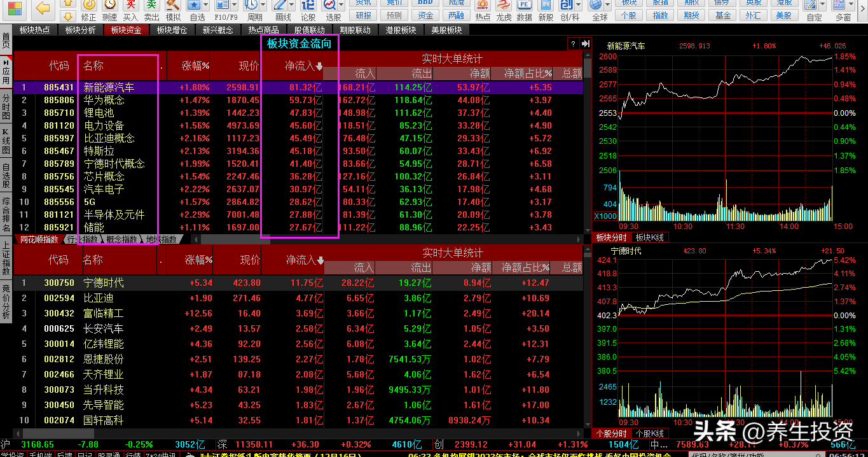Select the 板块K线 chart tab
This screenshot has height=457, width=868.
650,237
